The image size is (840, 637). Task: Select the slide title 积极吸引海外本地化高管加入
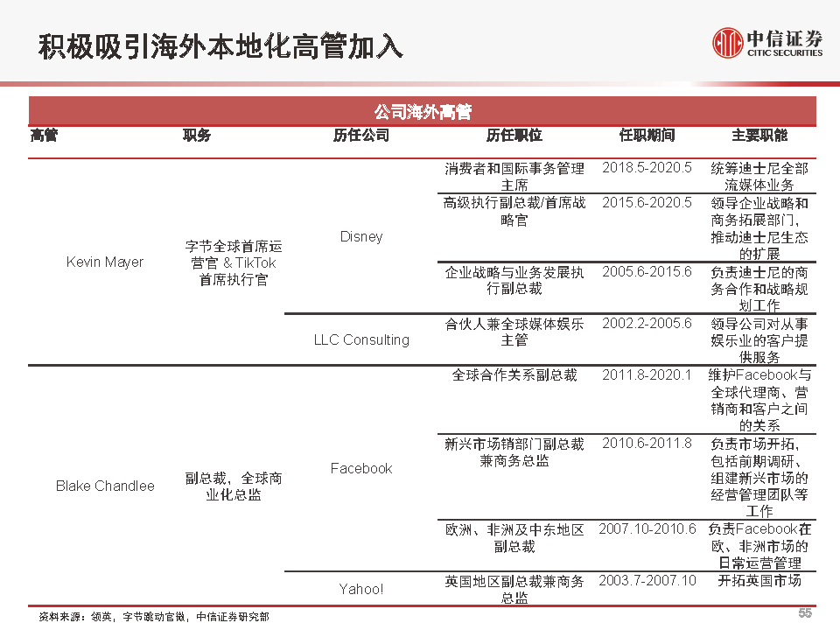tap(220, 46)
